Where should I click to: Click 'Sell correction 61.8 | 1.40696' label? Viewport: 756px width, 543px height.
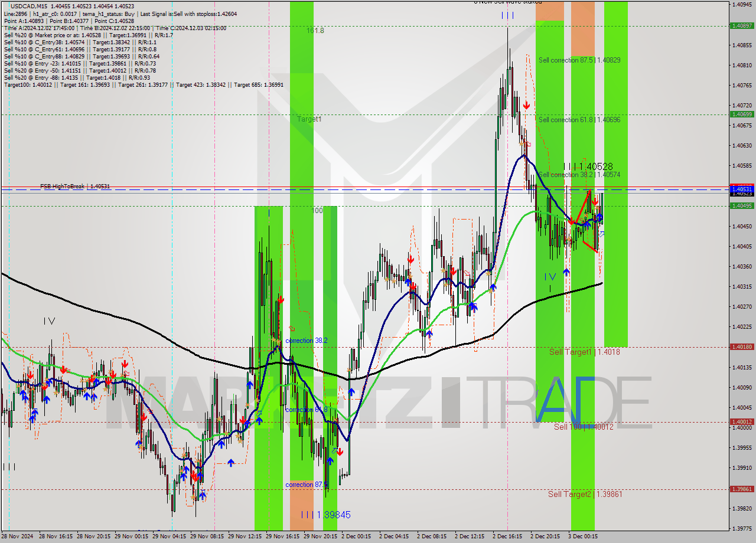(x=579, y=119)
